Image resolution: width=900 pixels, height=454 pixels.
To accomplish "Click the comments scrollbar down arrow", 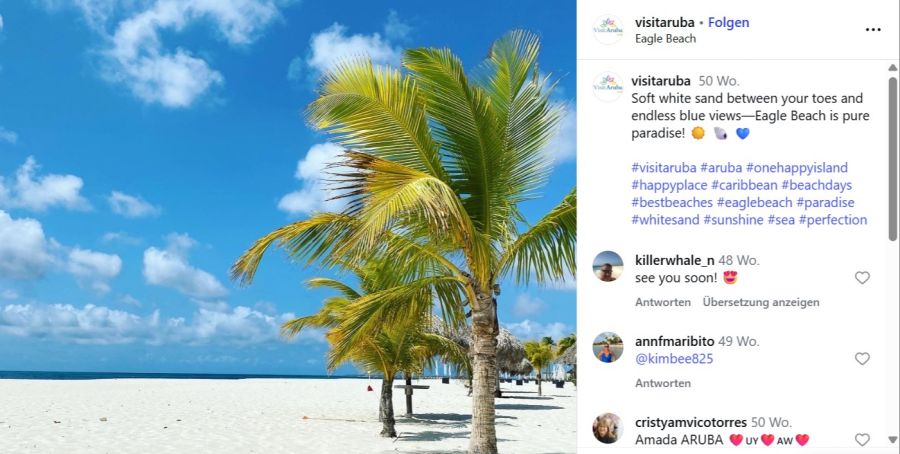I will 893,440.
